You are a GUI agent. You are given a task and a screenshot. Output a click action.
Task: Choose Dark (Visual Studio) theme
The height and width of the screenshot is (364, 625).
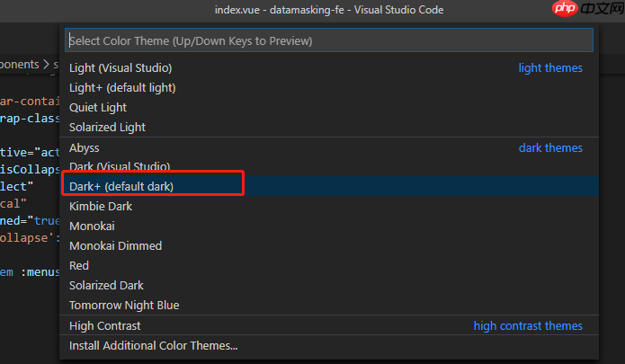point(120,167)
